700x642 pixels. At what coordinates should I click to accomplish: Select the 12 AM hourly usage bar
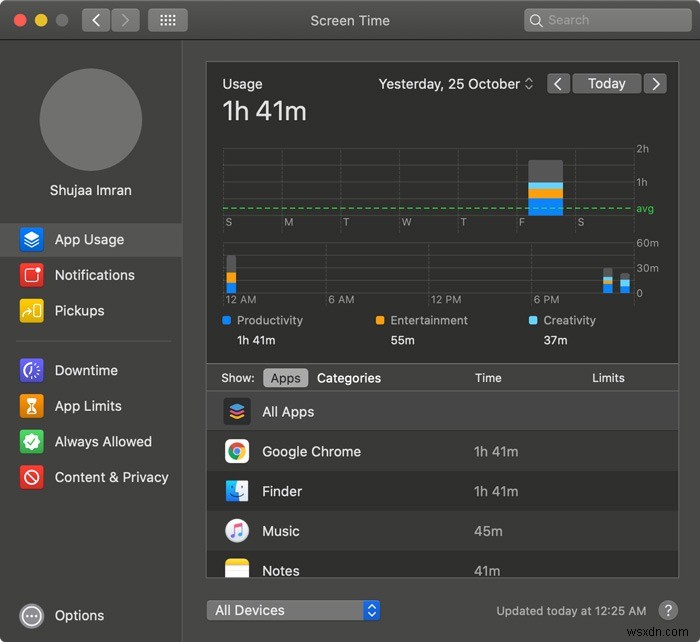231,274
